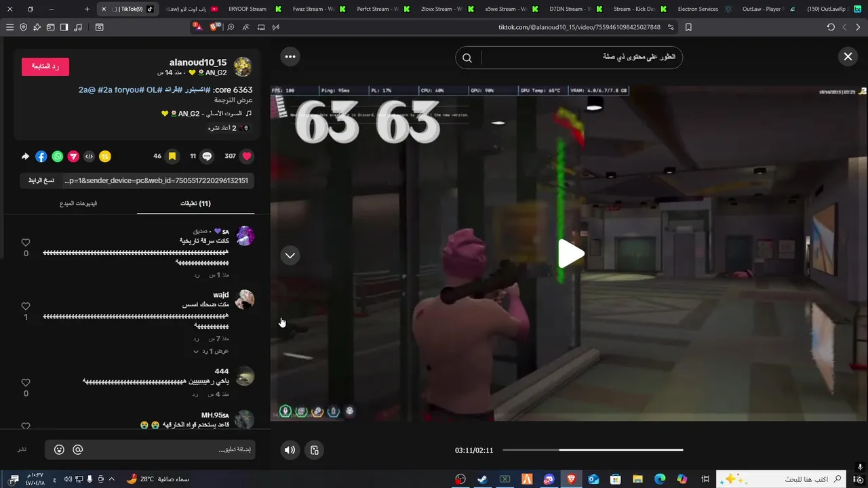Seek along the video progress bar
This screenshot has width=868, height=488.
click(593, 450)
